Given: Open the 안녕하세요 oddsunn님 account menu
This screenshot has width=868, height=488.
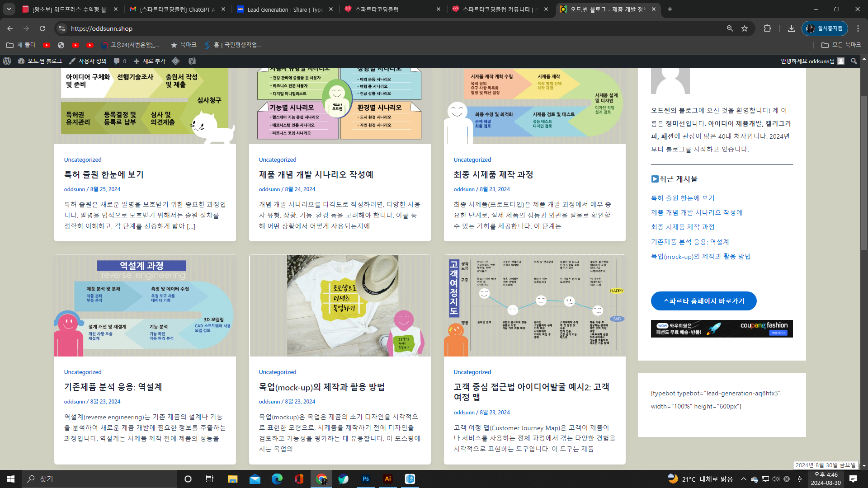Looking at the screenshot, I should 812,61.
